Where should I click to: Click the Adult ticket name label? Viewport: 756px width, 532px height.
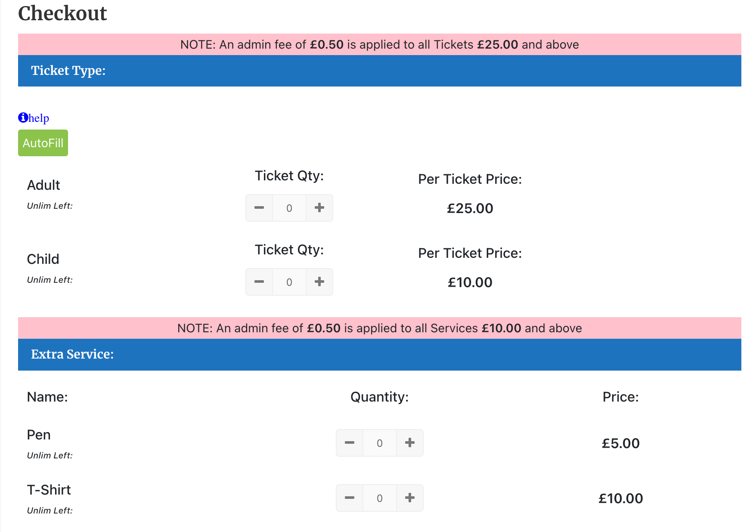click(x=43, y=185)
